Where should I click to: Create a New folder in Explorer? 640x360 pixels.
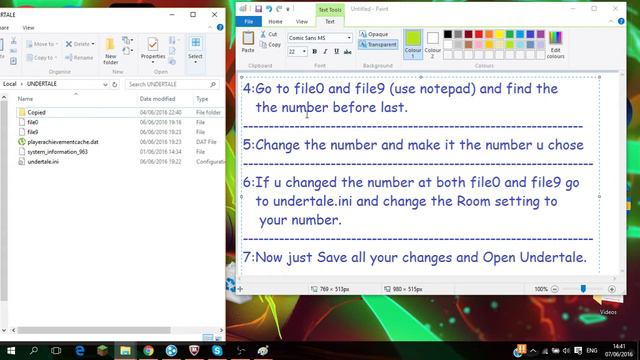[x=110, y=51]
